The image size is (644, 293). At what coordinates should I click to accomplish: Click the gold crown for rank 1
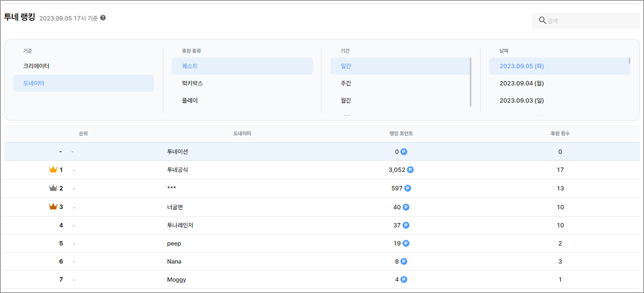pos(53,169)
